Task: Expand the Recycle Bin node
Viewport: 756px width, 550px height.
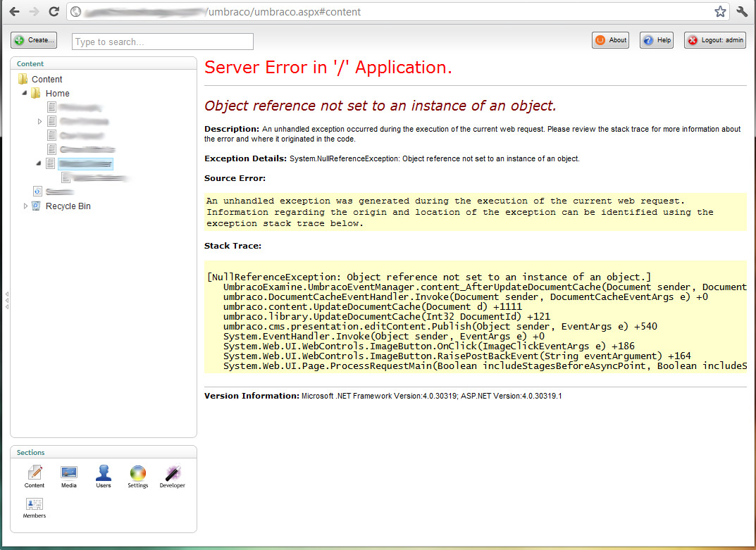Action: [25, 206]
